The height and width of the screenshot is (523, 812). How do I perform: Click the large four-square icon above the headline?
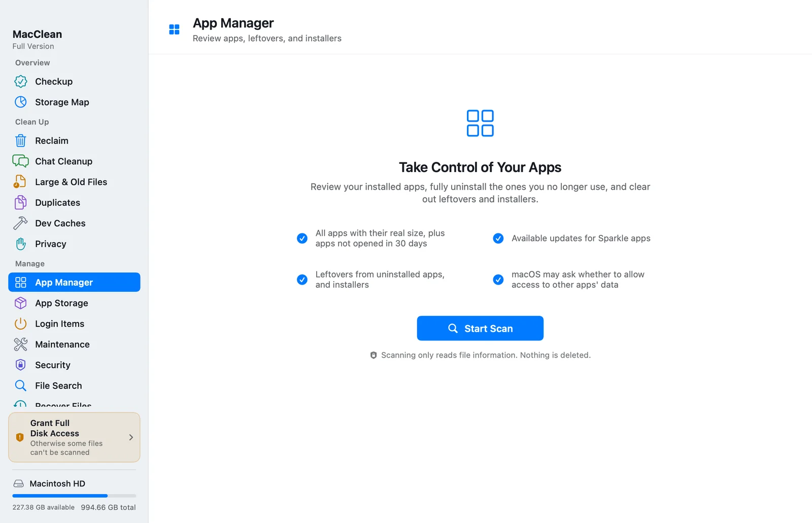(x=480, y=123)
